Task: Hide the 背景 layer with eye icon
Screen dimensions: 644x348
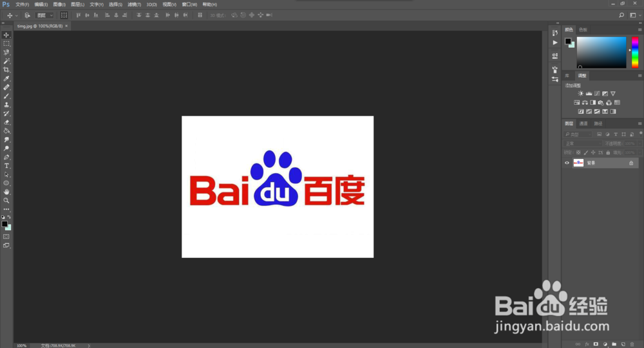Action: pos(567,163)
